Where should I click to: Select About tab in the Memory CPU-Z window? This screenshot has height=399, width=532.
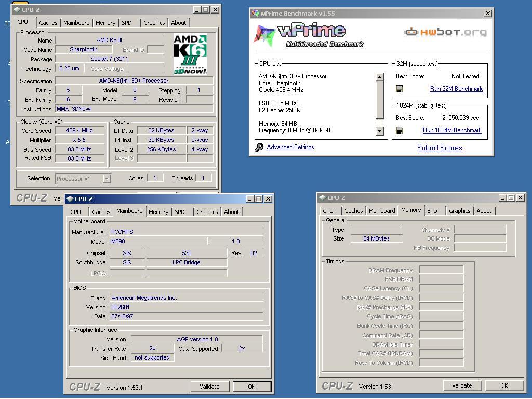(x=484, y=211)
